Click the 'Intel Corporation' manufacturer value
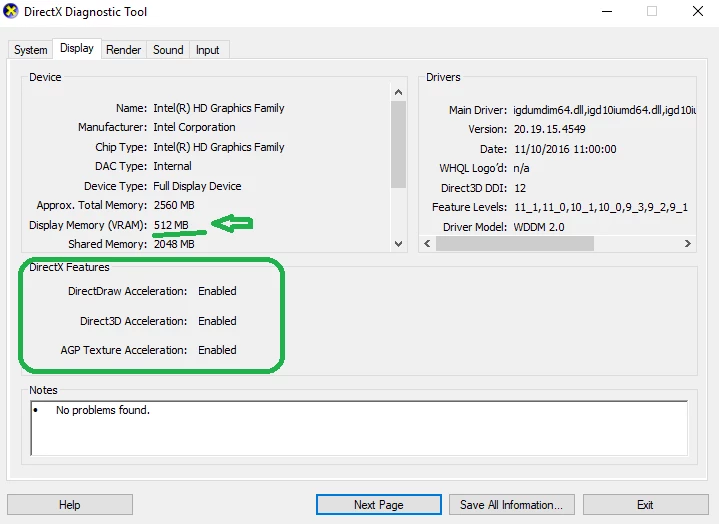 [194, 127]
